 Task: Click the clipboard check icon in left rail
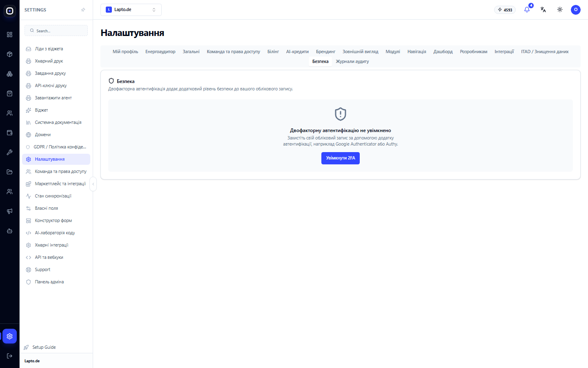pyautogui.click(x=10, y=94)
